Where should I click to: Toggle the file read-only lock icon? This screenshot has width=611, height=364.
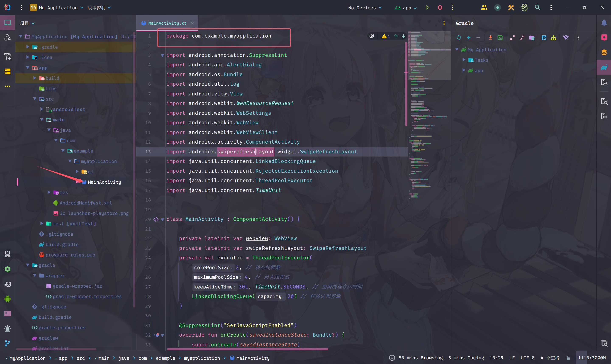[x=568, y=358]
